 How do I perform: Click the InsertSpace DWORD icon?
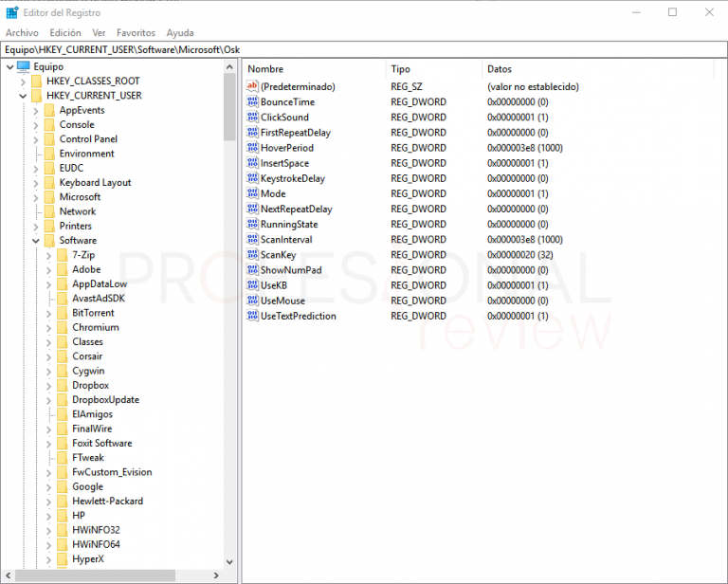252,163
